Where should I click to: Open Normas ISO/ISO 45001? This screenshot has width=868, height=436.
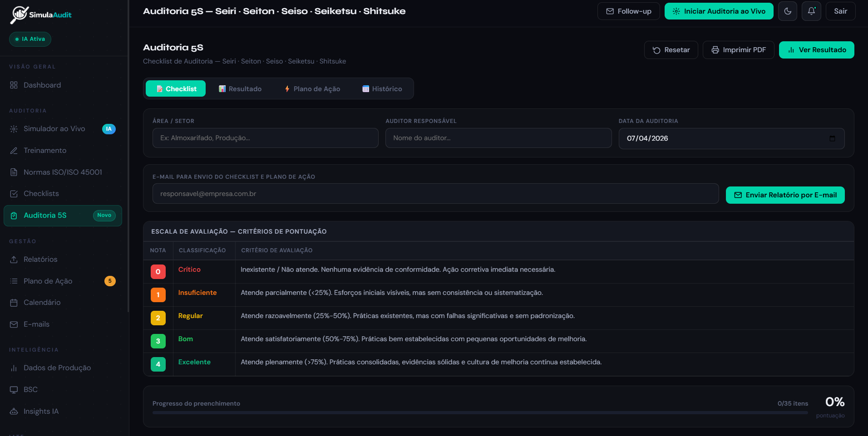point(63,172)
